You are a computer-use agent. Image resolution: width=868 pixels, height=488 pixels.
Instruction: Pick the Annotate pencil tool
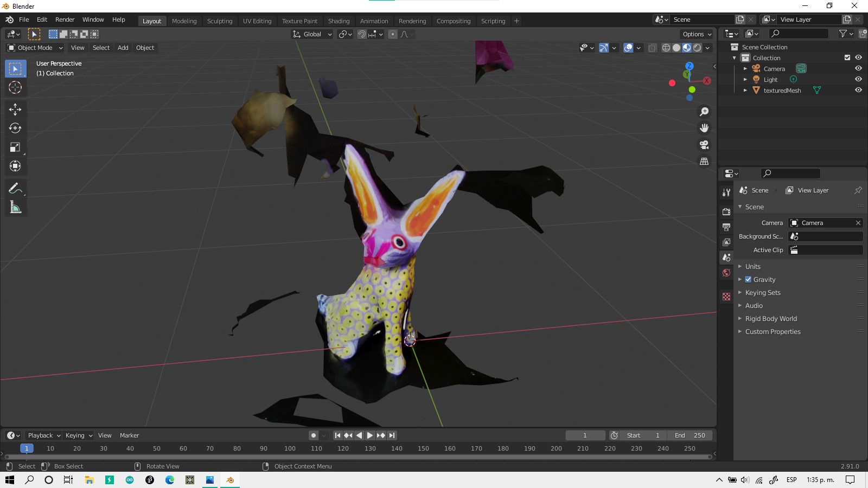15,188
